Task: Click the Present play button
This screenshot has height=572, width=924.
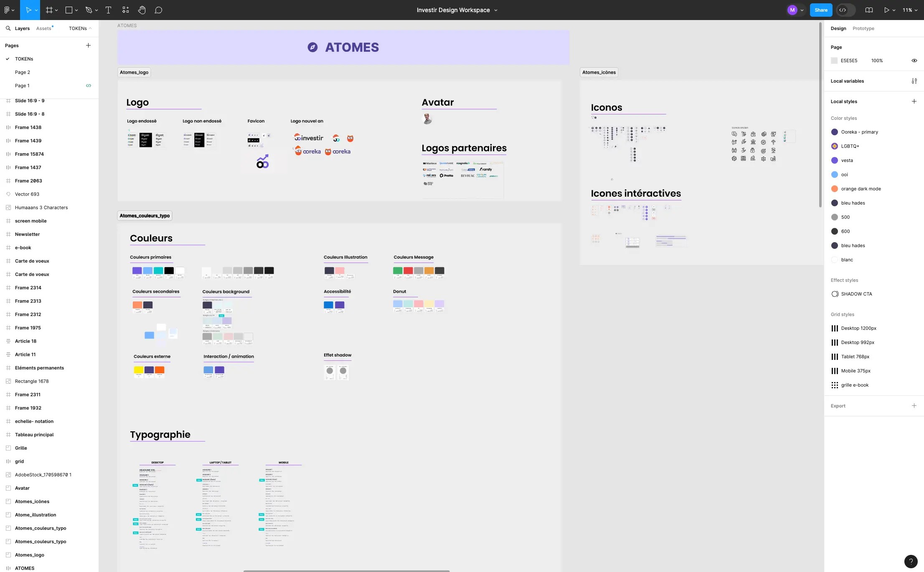Action: (886, 10)
